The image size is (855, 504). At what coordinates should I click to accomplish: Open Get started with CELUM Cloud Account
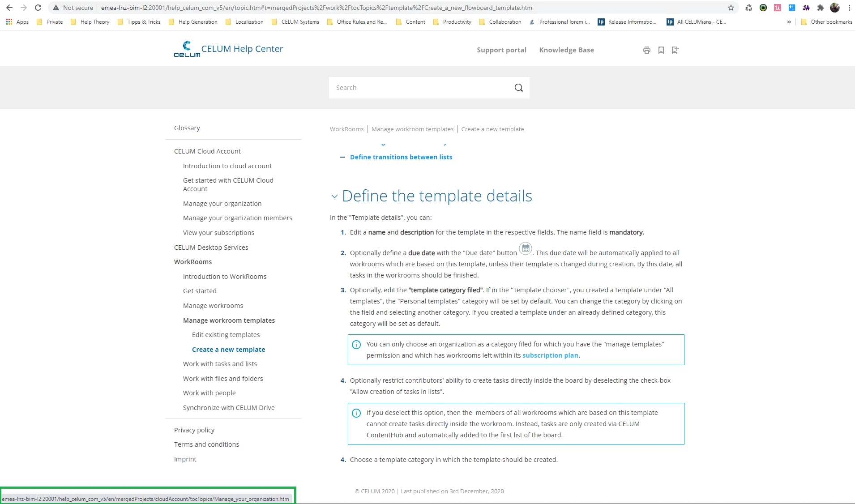point(228,184)
